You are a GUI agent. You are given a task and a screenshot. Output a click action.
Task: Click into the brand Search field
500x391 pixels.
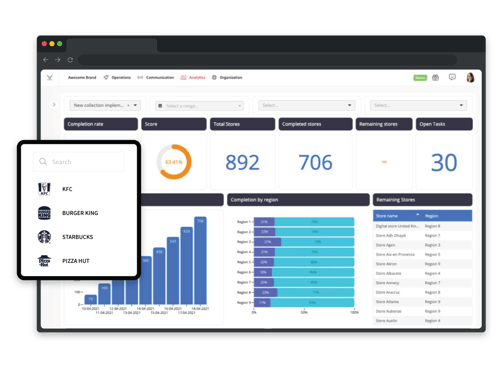[79, 162]
